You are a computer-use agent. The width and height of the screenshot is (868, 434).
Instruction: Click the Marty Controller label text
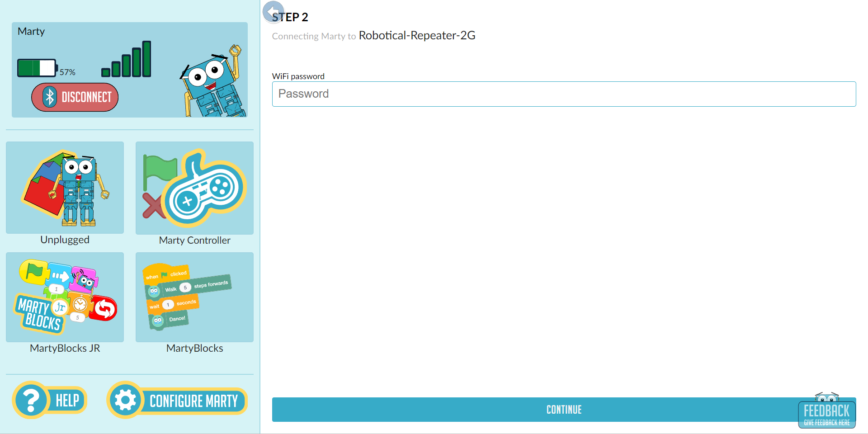(194, 241)
